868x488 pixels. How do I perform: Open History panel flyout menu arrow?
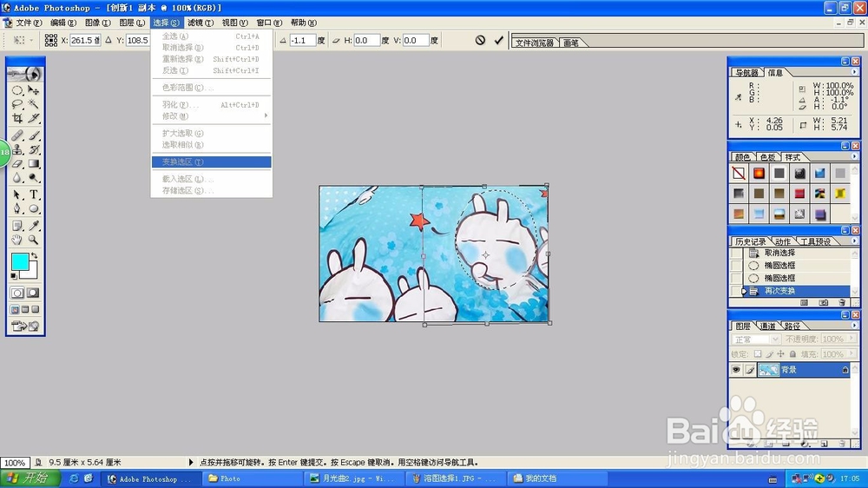(x=854, y=241)
